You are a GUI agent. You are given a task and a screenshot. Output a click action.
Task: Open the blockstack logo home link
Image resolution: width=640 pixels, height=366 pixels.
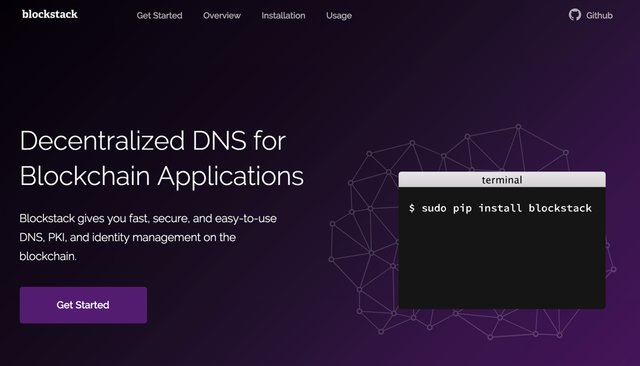coord(50,14)
